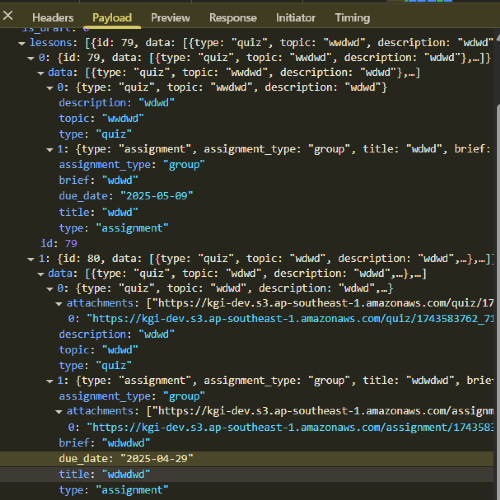The width and height of the screenshot is (500, 500).
Task: Collapse lesson 1 with id 80
Action: pyautogui.click(x=31, y=259)
